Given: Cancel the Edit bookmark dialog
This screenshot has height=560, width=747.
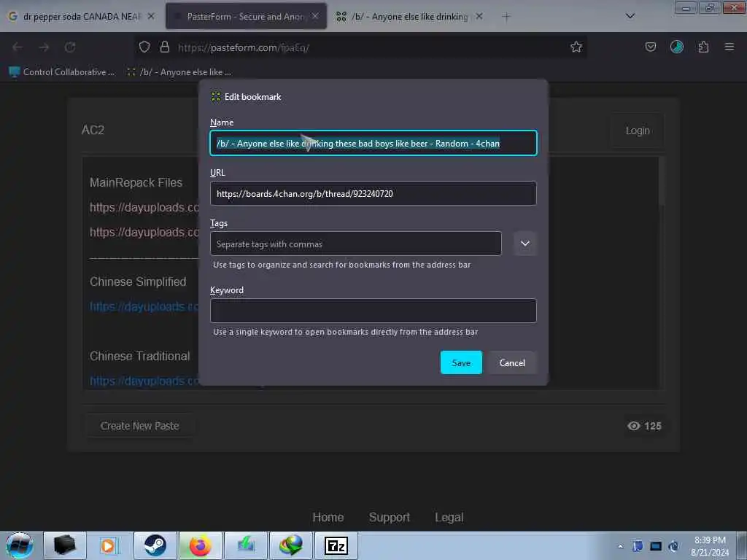Looking at the screenshot, I should (512, 362).
